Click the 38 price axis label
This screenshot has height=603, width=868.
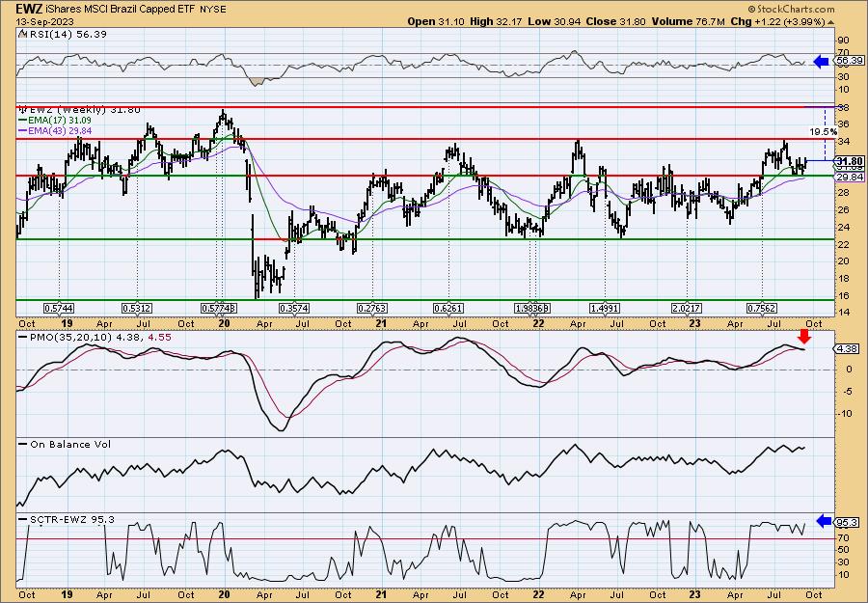coord(844,107)
